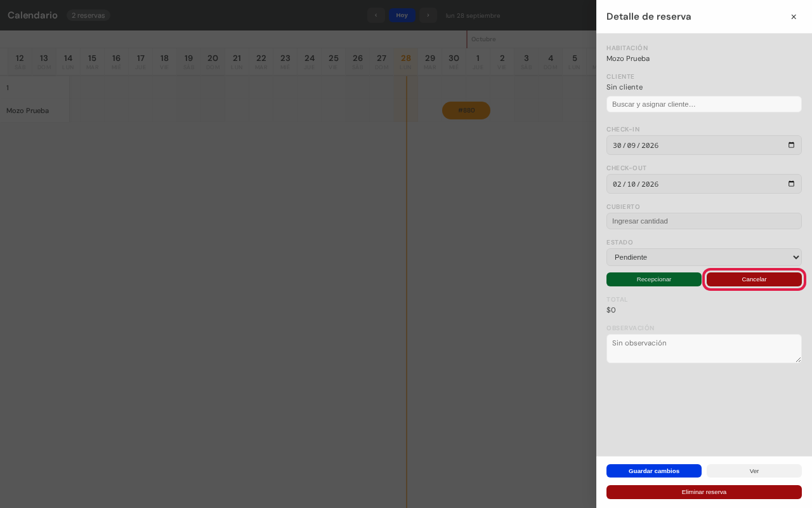Save with Guardar cambios button
The image size is (812, 508).
tap(654, 471)
